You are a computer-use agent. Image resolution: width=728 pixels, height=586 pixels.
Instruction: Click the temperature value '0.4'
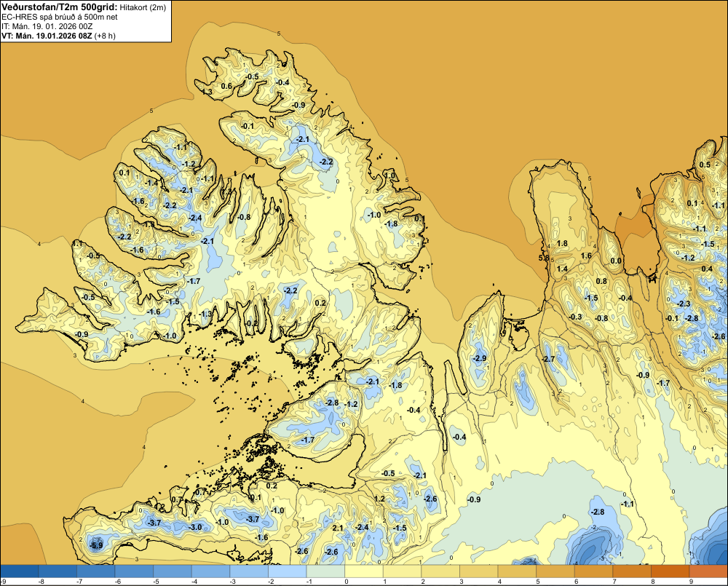point(707,269)
